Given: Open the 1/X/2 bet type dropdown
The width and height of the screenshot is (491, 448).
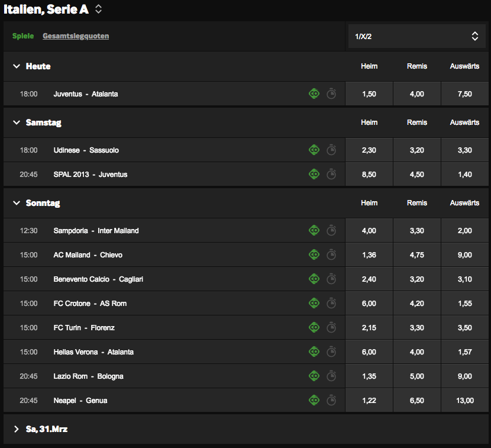Looking at the screenshot, I should pyautogui.click(x=417, y=36).
